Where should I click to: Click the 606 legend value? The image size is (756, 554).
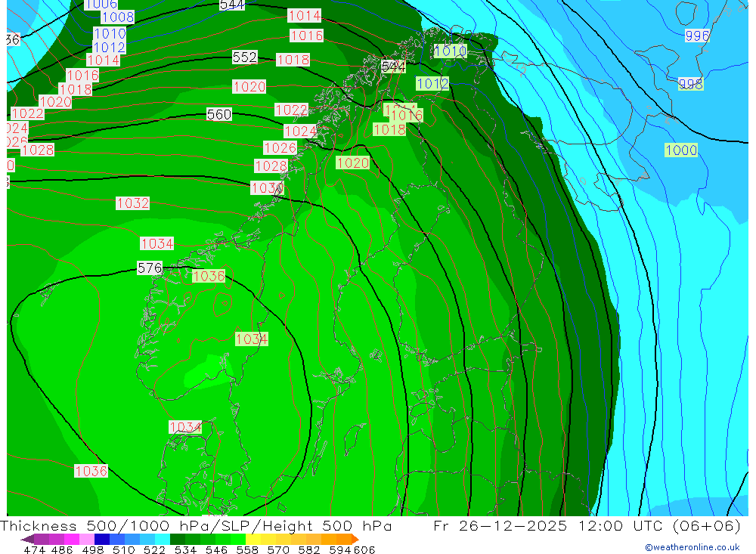pyautogui.click(x=364, y=549)
